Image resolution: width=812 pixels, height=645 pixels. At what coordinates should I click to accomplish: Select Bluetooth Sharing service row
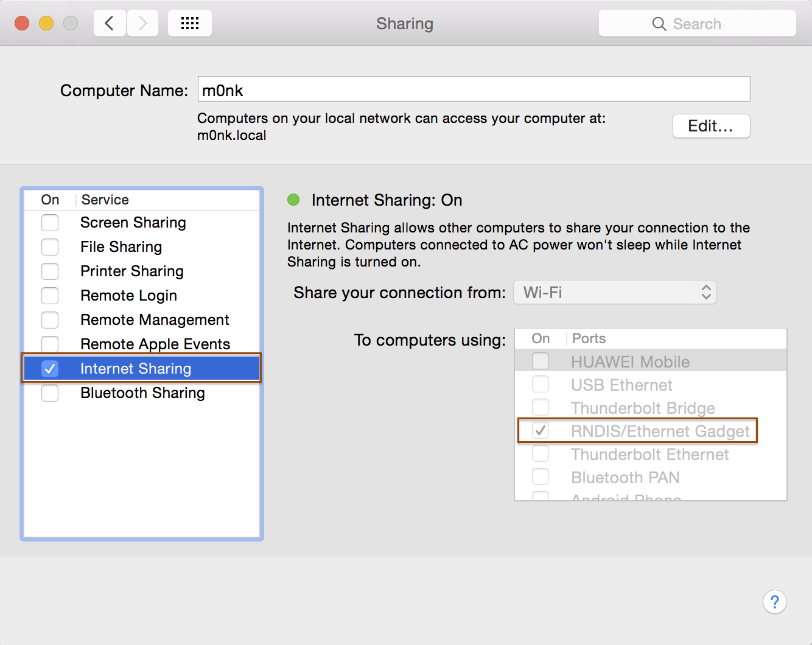[142, 393]
